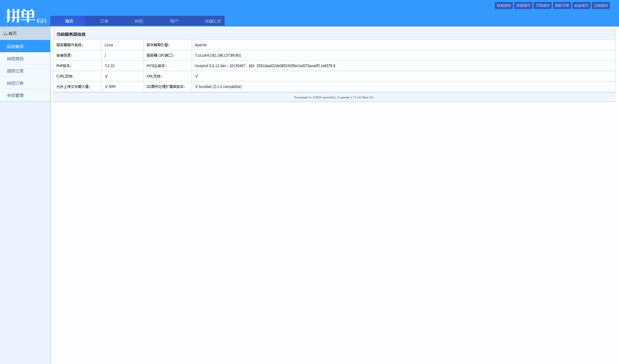The height and width of the screenshot is (364, 619).
Task: Click the 拼单 后台 logo
Action: click(26, 16)
